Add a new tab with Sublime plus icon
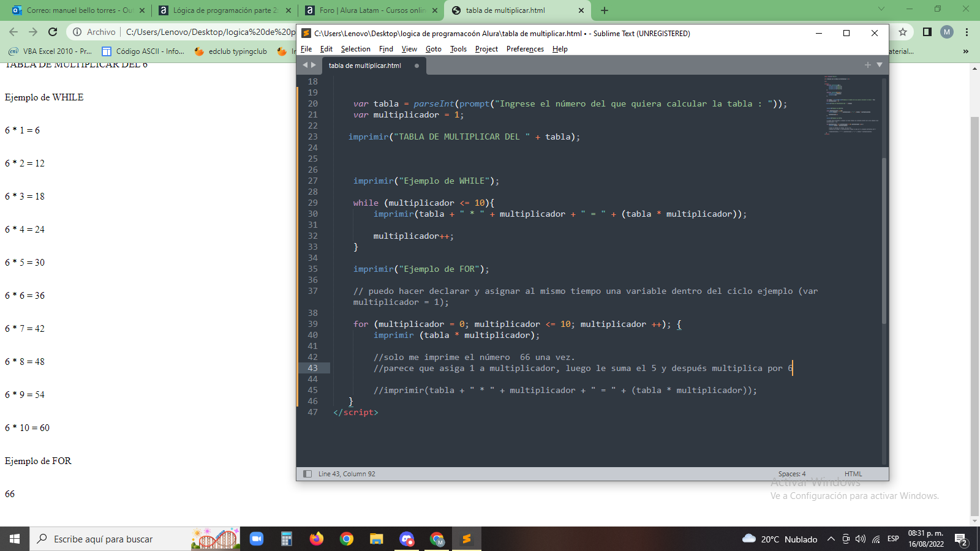The image size is (980, 551). (867, 65)
